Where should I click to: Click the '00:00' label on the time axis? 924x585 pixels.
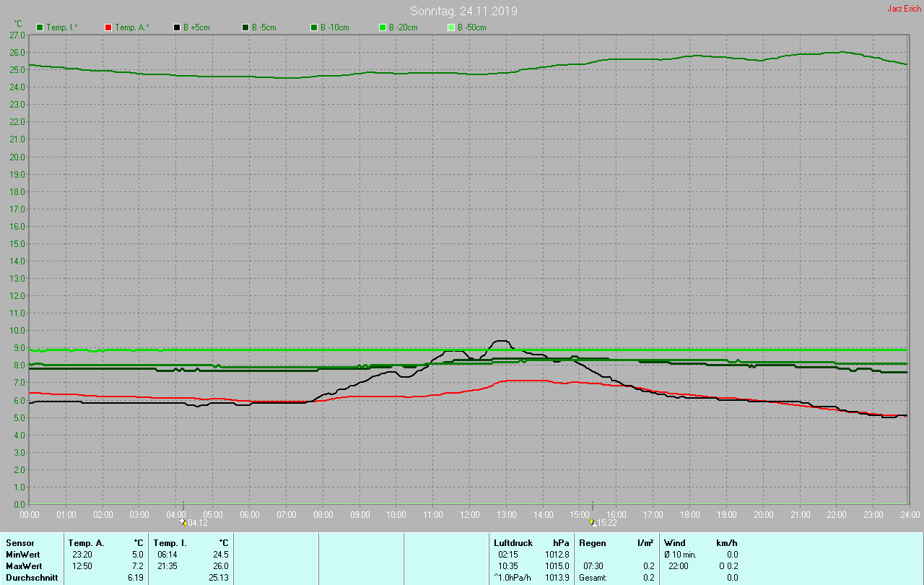coord(30,514)
